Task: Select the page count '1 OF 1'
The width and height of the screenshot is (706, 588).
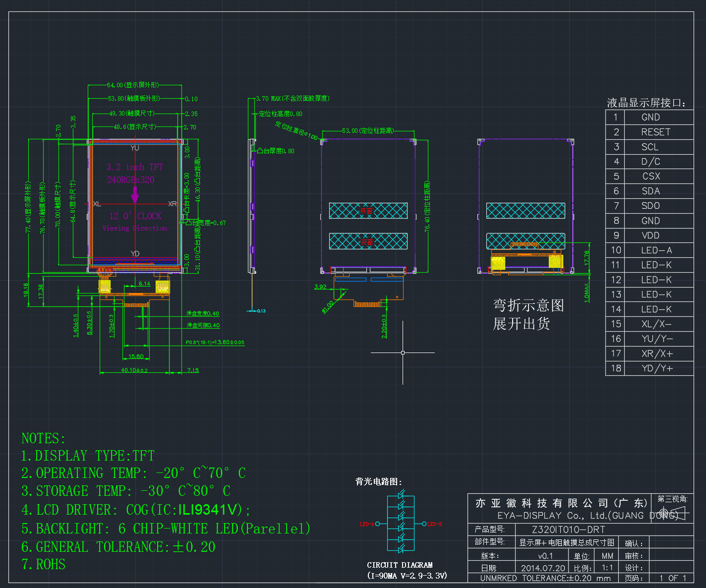Action: pyautogui.click(x=673, y=578)
